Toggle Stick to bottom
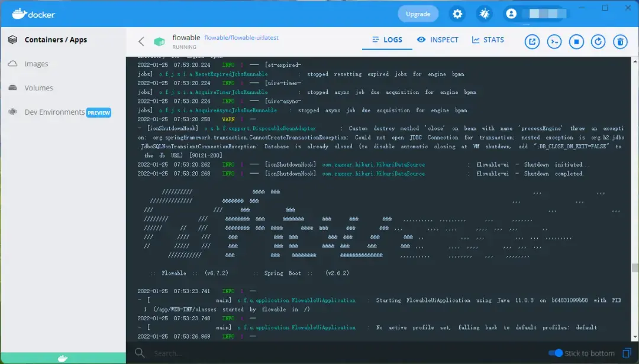This screenshot has height=364, width=639. tap(556, 353)
